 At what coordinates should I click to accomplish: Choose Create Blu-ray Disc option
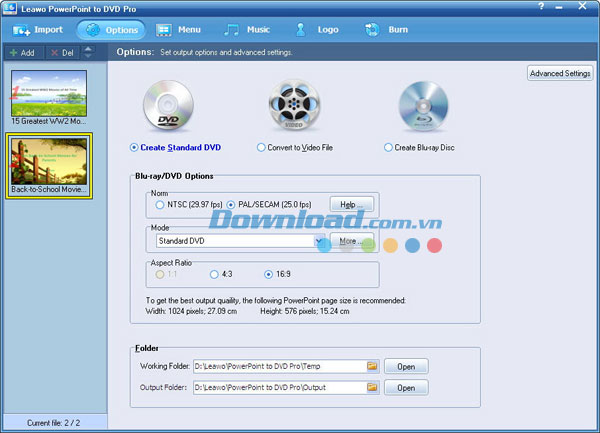pyautogui.click(x=419, y=148)
